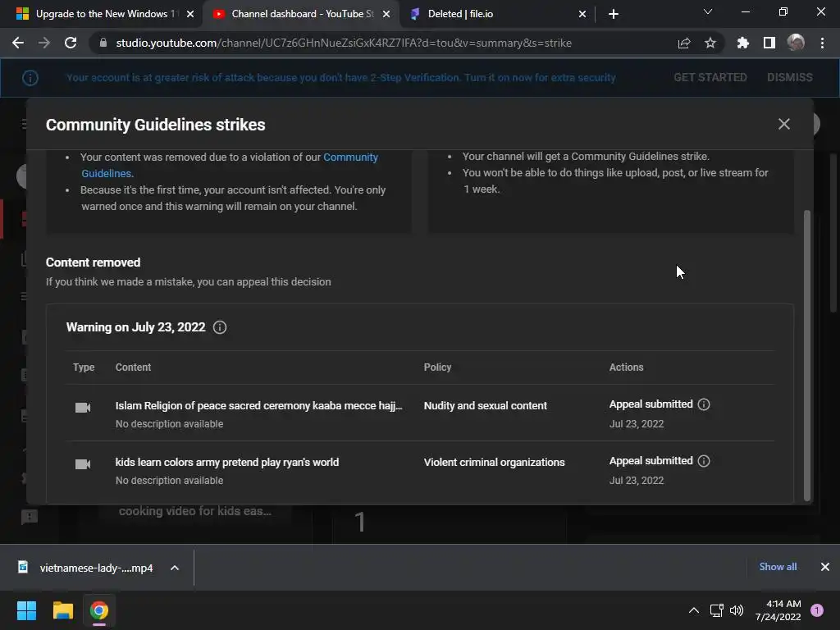Click info icon for kids learn colors appeal
840x630 pixels.
pos(704,461)
